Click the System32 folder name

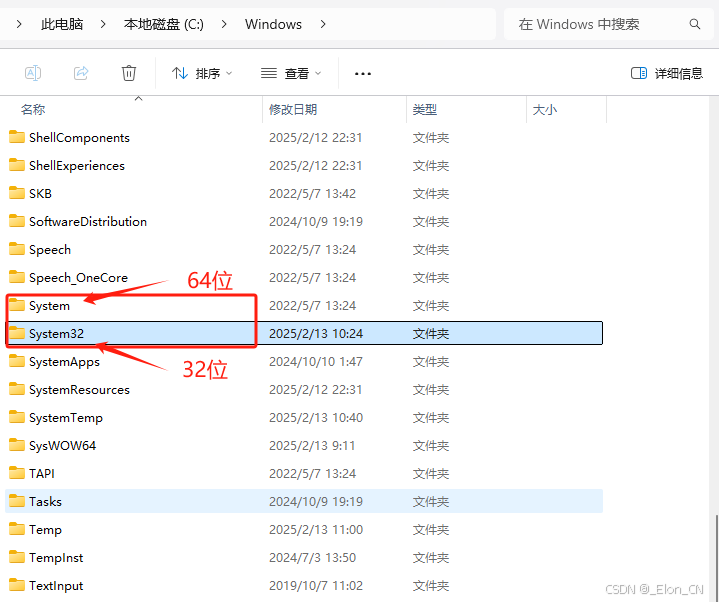[x=56, y=334]
